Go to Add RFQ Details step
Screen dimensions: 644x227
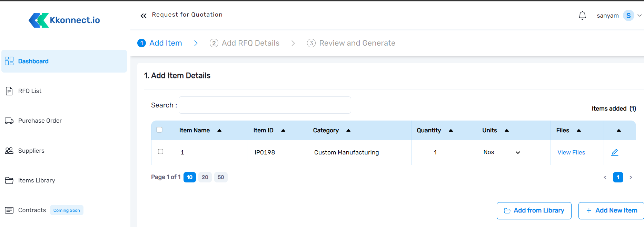(250, 43)
